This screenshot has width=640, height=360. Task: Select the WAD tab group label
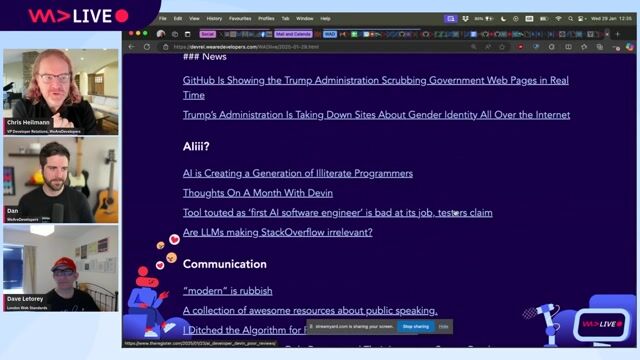330,34
